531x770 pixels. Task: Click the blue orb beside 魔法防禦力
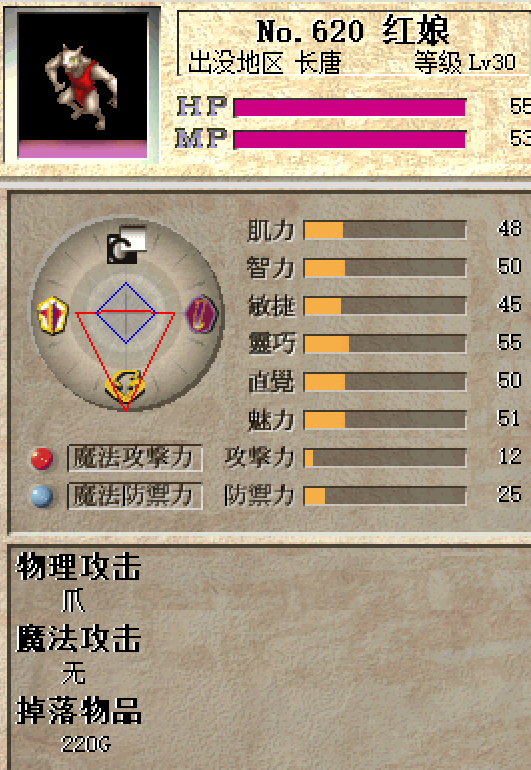point(42,496)
